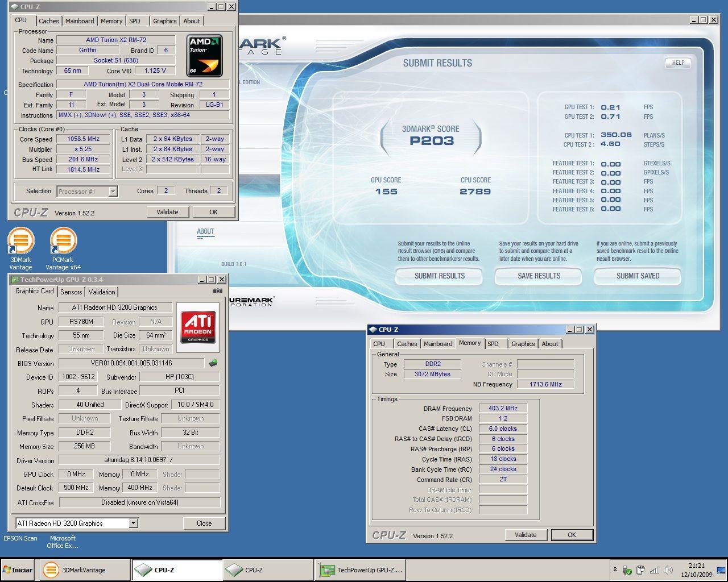This screenshot has width=728, height=582.
Task: Click the DRAM Frequency 403.2 MHz value
Action: coord(503,408)
